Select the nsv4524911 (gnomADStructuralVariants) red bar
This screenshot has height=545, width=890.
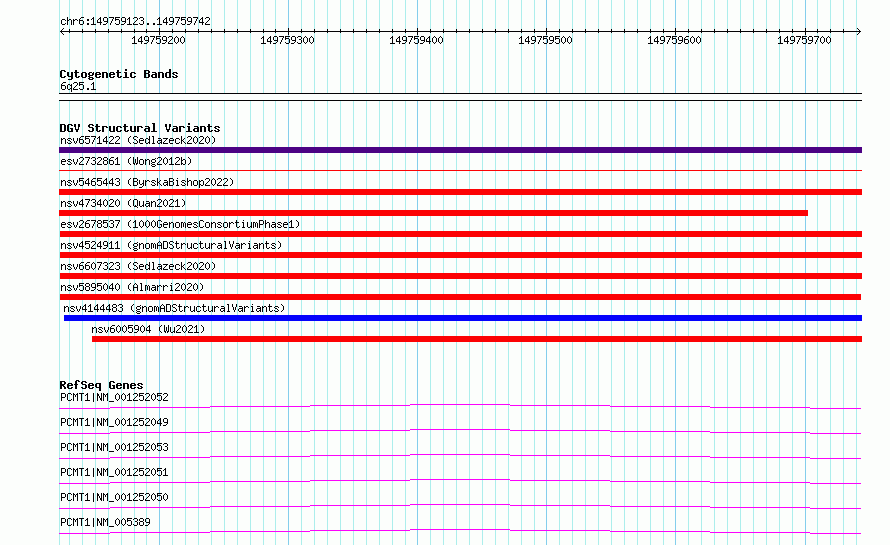pyautogui.click(x=460, y=255)
